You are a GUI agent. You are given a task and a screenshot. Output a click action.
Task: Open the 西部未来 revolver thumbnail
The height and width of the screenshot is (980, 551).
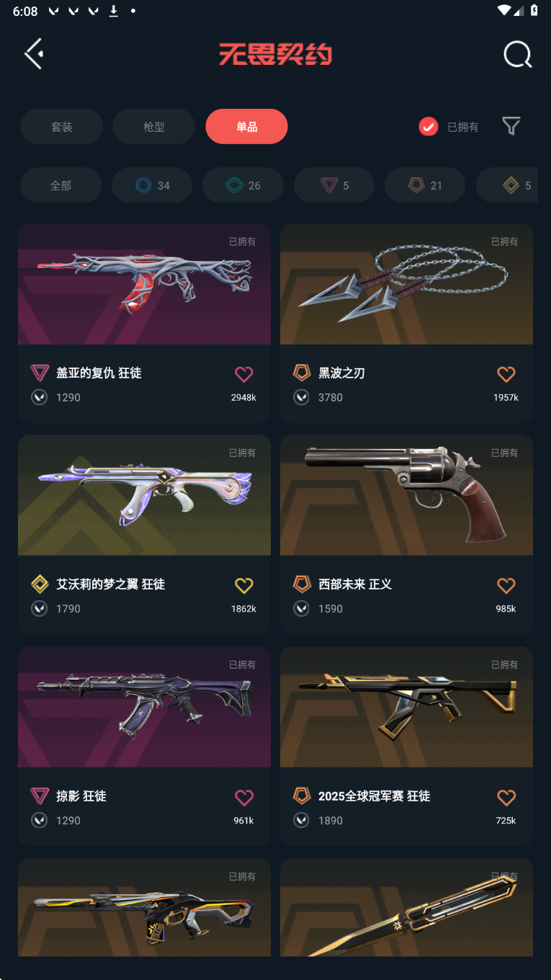coord(406,495)
